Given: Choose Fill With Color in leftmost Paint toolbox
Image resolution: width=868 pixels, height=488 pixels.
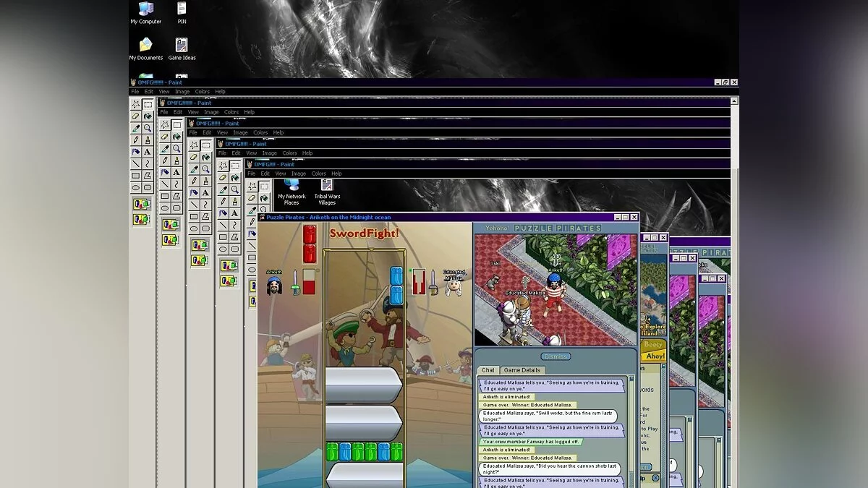Looking at the screenshot, I should click(148, 116).
